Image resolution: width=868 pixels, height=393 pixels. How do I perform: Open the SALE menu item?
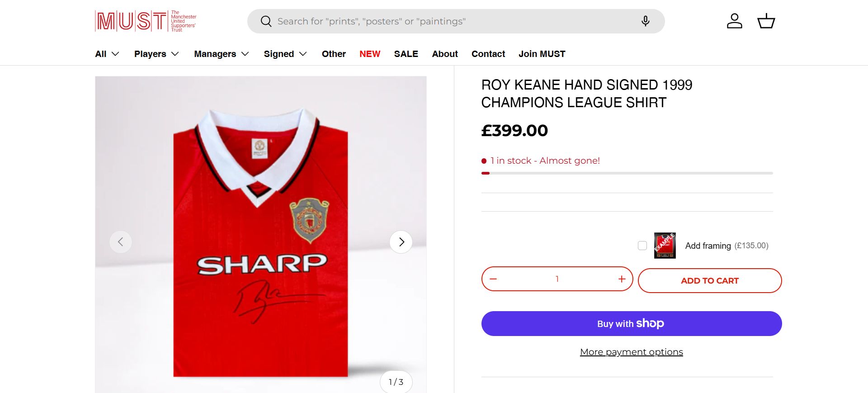(406, 54)
